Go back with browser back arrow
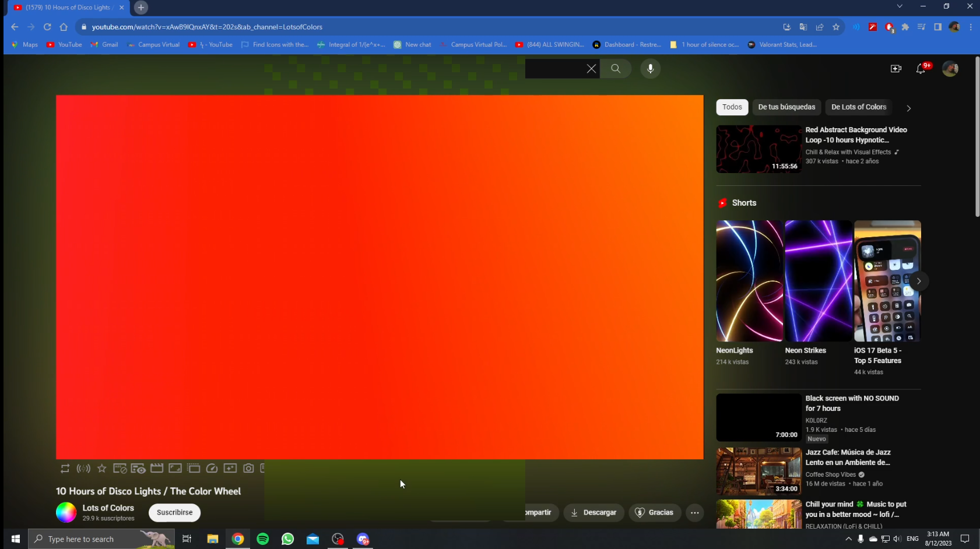Viewport: 980px width, 549px height. coord(15,27)
